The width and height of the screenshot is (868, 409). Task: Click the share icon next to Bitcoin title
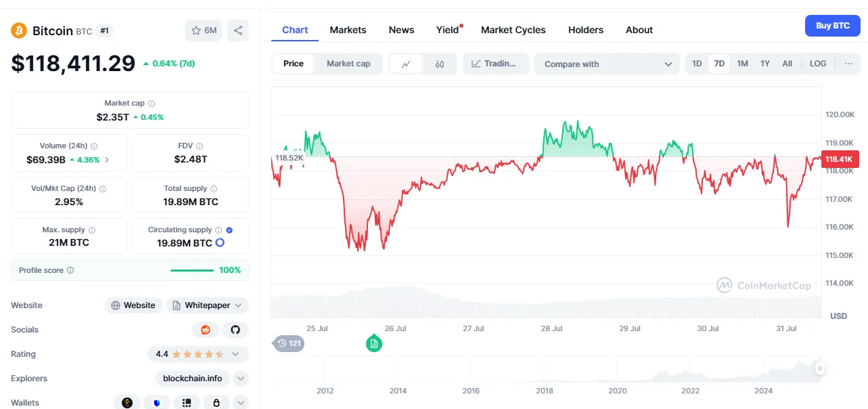[237, 30]
